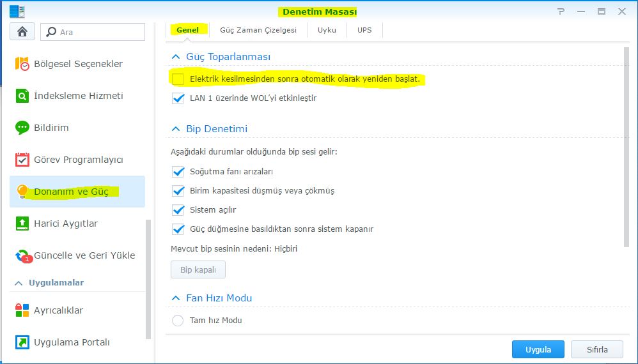
Task: Open Bölgesel Seçenekler via its map icon
Action: coord(22,64)
